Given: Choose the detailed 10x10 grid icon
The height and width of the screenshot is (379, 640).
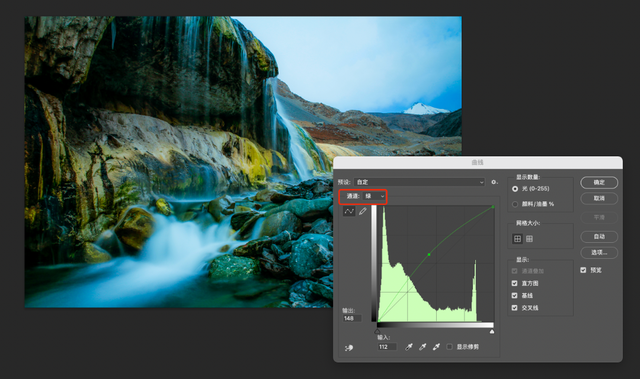Looking at the screenshot, I should coord(529,239).
